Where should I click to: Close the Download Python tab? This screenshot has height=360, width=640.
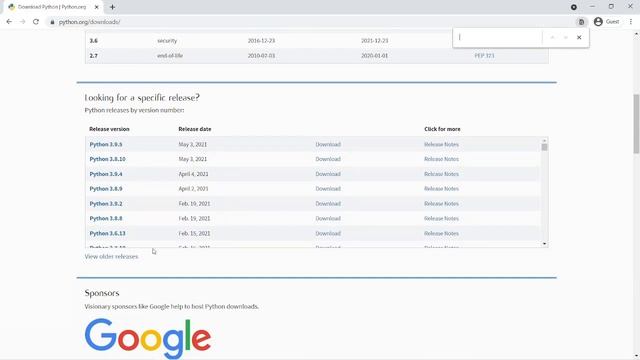(x=97, y=7)
